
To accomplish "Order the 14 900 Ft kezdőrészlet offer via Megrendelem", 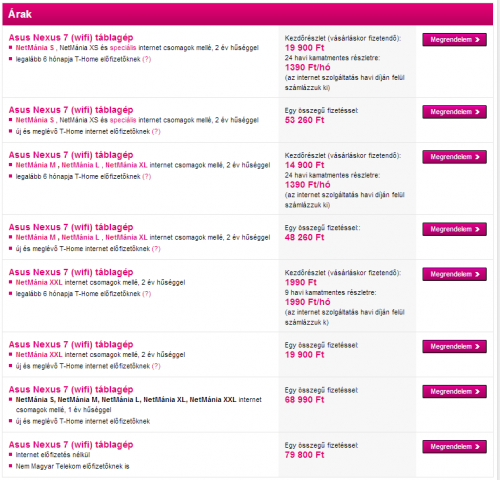I will (454, 157).
